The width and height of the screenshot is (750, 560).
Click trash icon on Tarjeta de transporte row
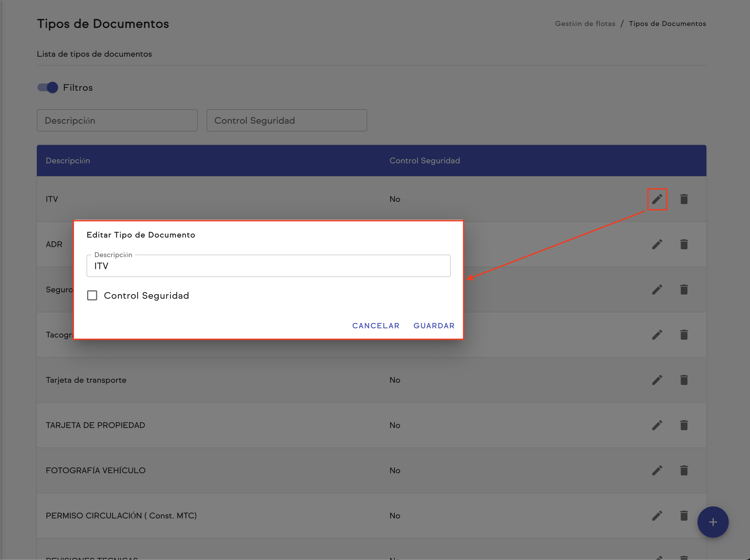(684, 380)
